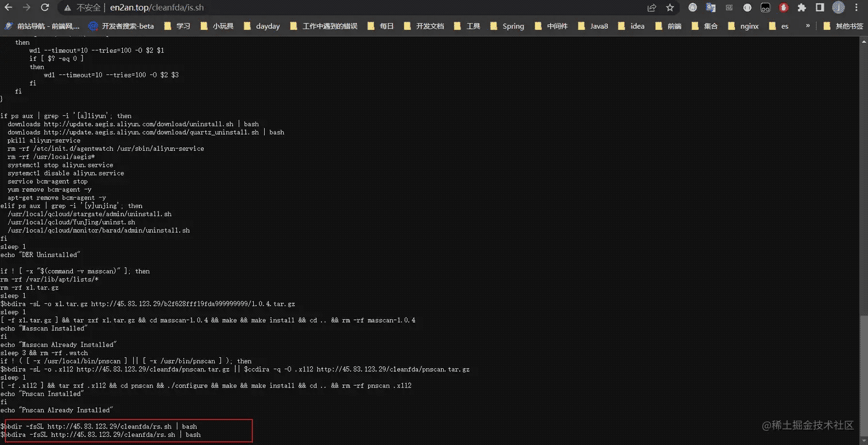
Task: Open the red circular extension icon
Action: coord(784,8)
